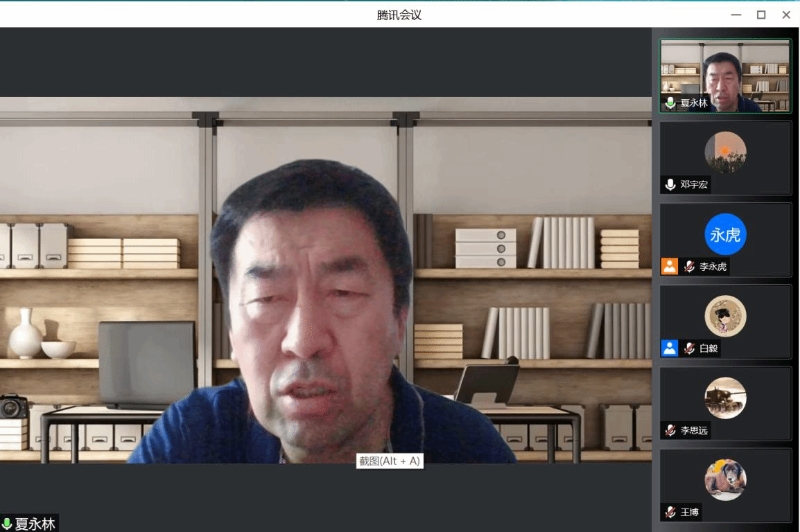Click the orange host badge beside 李永虎
This screenshot has height=532, width=800.
(x=669, y=267)
